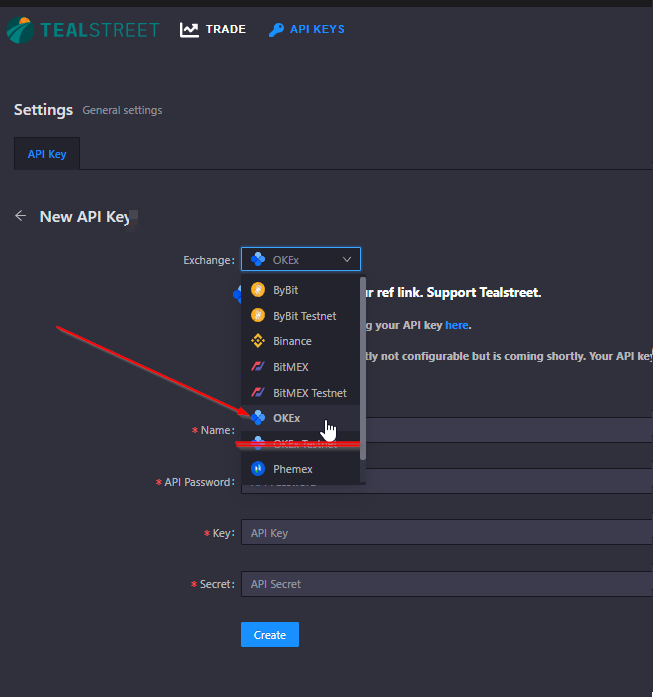
Task: Click the API Secret input field
Action: click(447, 584)
